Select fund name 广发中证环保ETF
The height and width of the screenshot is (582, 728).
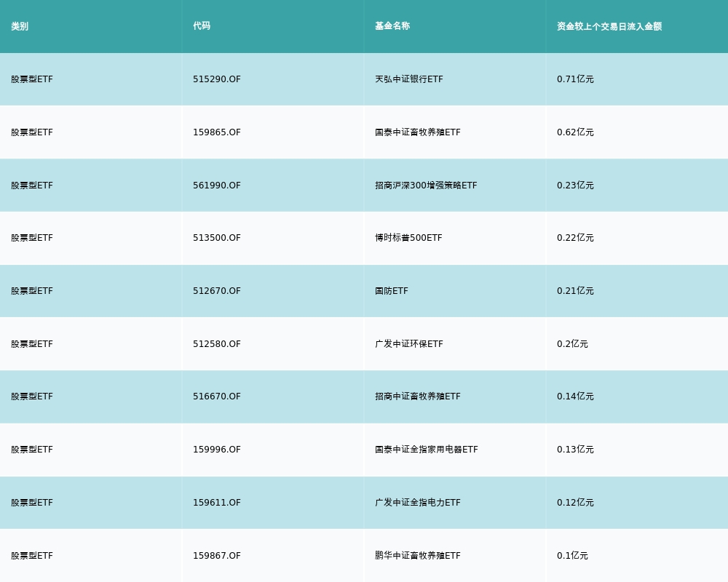click(409, 344)
